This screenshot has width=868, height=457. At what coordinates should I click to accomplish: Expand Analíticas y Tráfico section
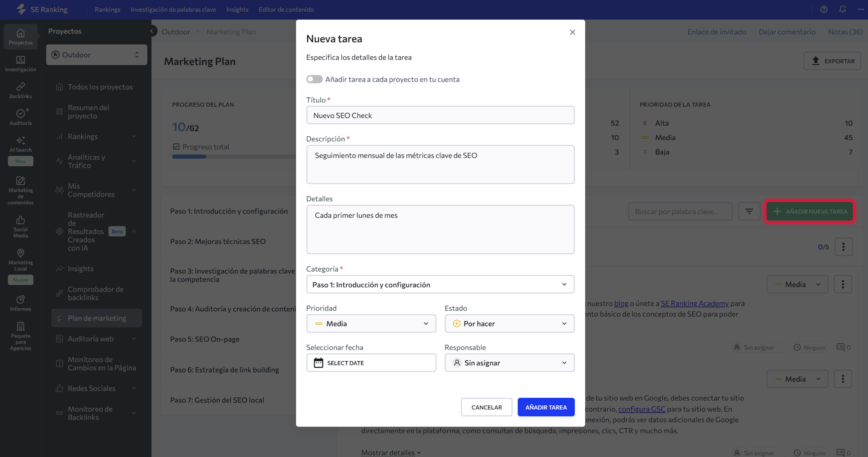click(x=134, y=161)
